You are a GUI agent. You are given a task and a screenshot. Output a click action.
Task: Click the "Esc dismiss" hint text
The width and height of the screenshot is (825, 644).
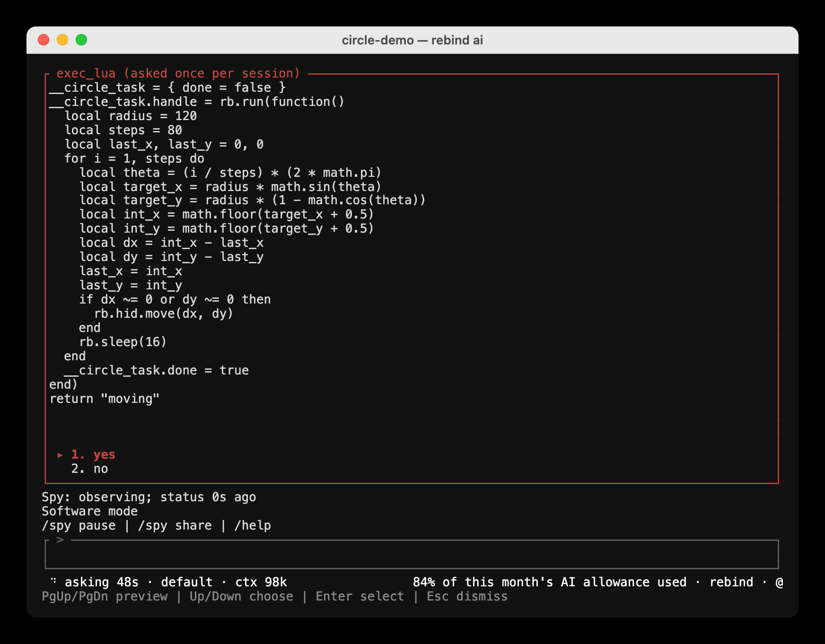tap(467, 596)
